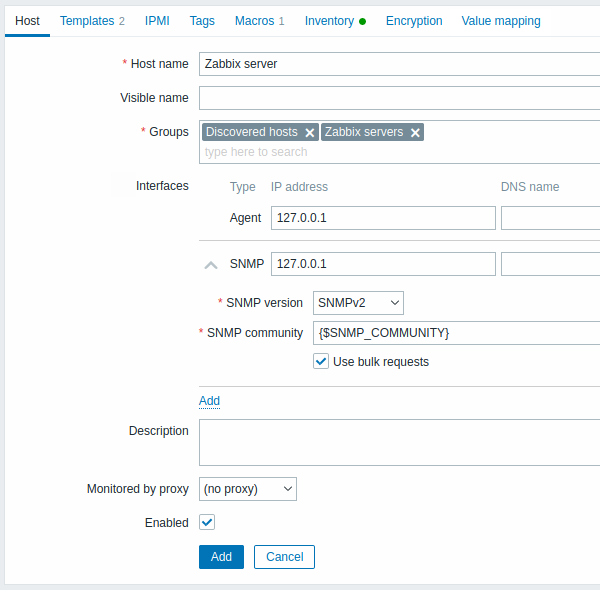Open the IPMI tab
The height and width of the screenshot is (590, 600).
(157, 21)
